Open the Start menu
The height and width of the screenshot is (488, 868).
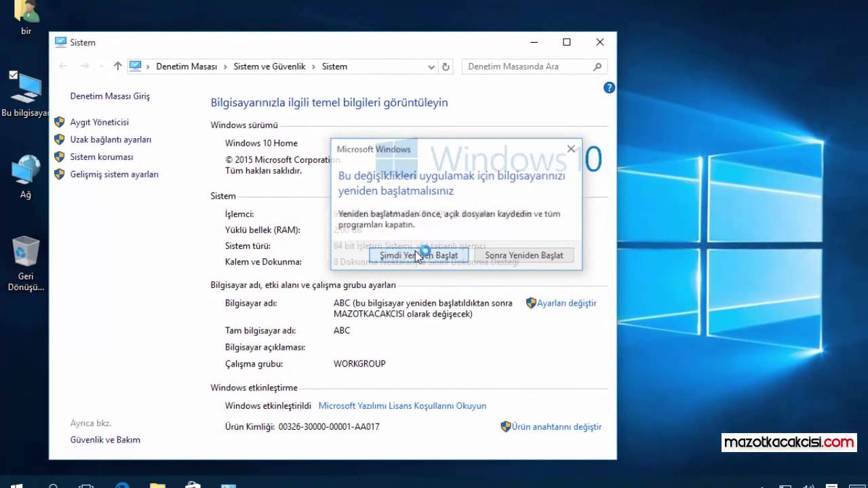click(17, 485)
